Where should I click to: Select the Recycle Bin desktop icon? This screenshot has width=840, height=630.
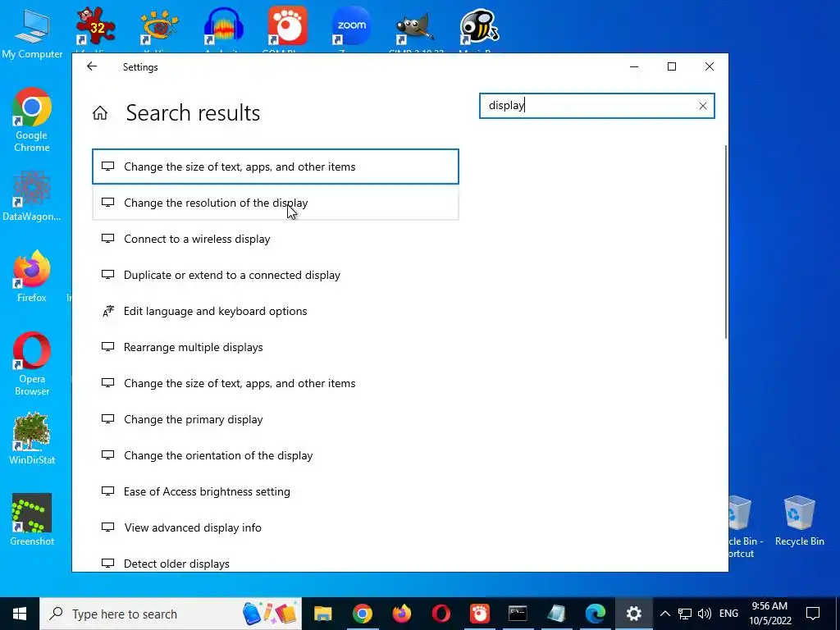tap(799, 521)
